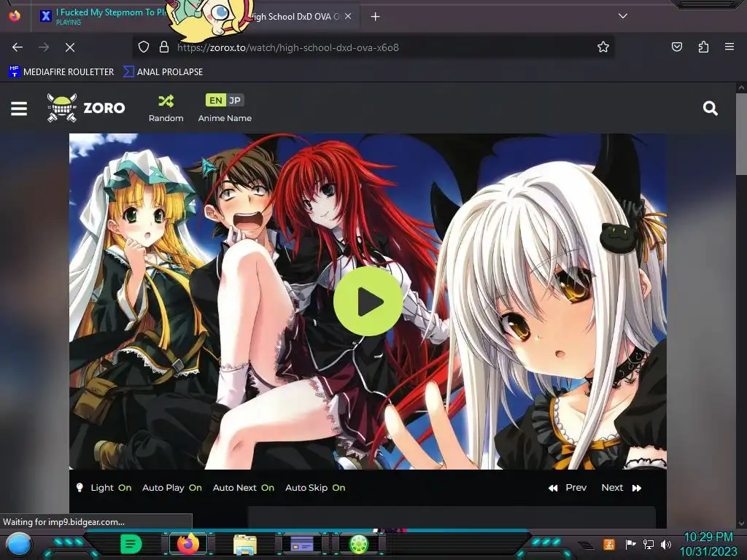The width and height of the screenshot is (747, 560).
Task: Open lime icon app in taskbar
Action: click(x=359, y=544)
